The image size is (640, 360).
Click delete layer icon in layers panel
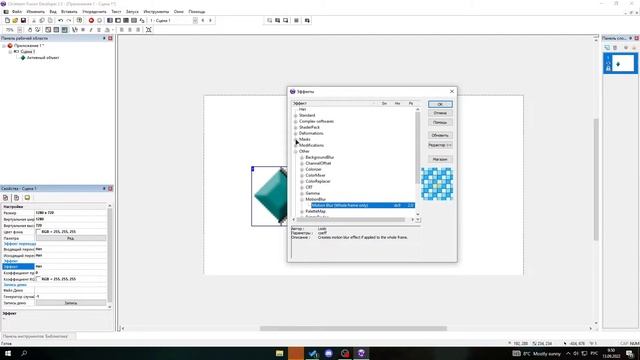tap(615, 48)
